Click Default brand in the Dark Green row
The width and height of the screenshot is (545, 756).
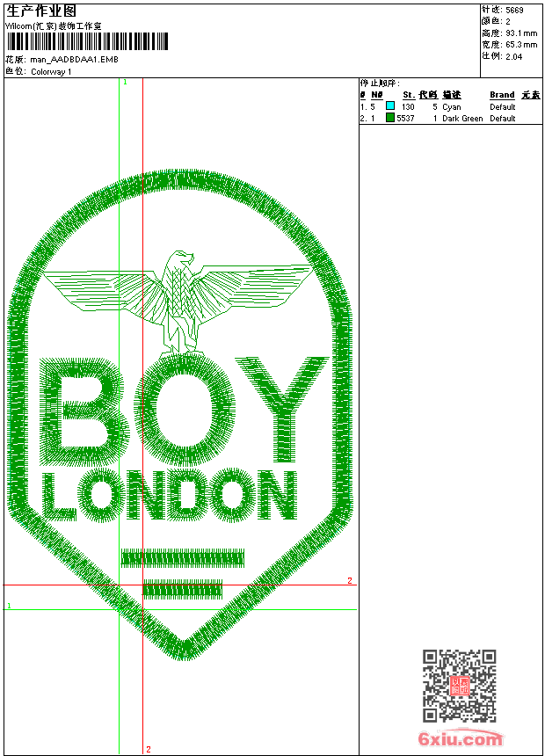(503, 119)
